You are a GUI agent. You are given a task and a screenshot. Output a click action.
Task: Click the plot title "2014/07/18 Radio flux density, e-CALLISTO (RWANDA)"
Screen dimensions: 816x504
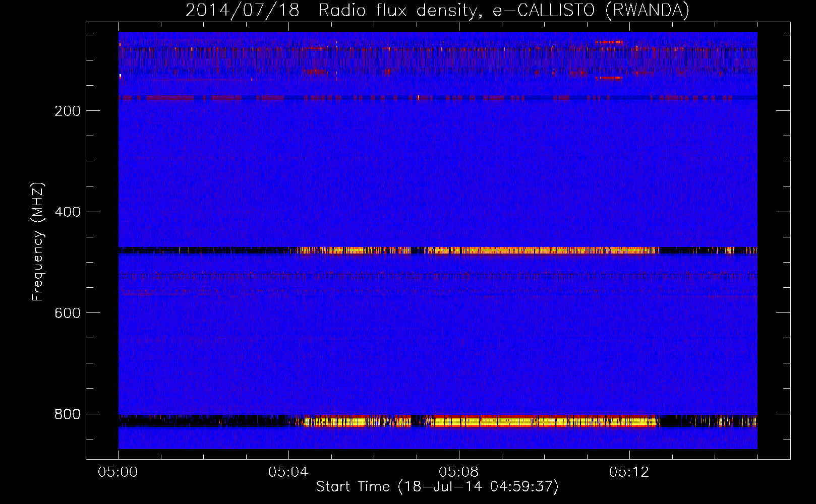(437, 10)
